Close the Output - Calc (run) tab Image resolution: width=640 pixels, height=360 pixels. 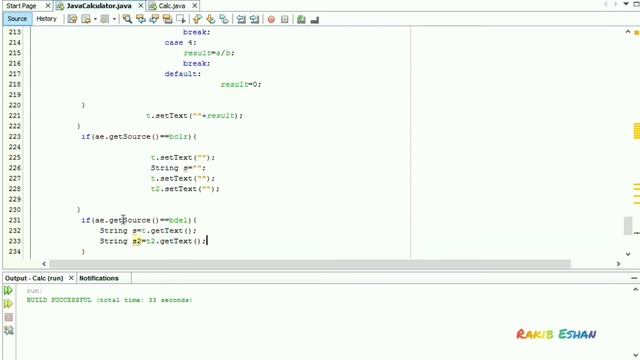[71, 278]
